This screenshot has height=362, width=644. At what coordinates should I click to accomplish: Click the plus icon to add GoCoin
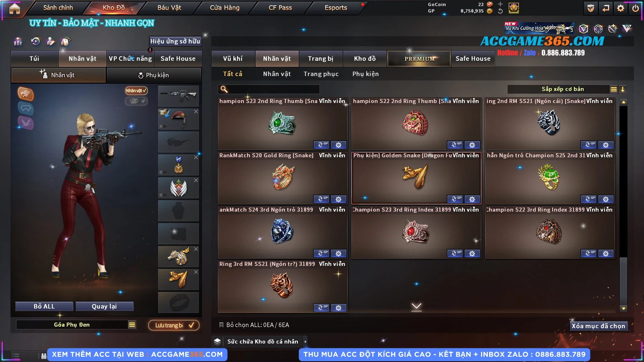coord(500,4)
